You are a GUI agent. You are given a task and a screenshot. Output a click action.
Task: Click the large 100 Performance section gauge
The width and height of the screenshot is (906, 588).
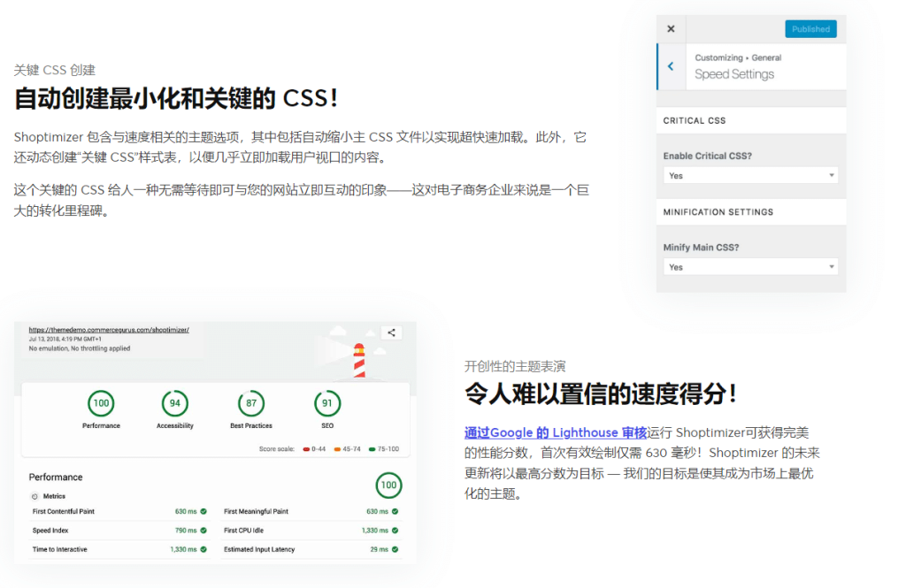click(x=389, y=485)
